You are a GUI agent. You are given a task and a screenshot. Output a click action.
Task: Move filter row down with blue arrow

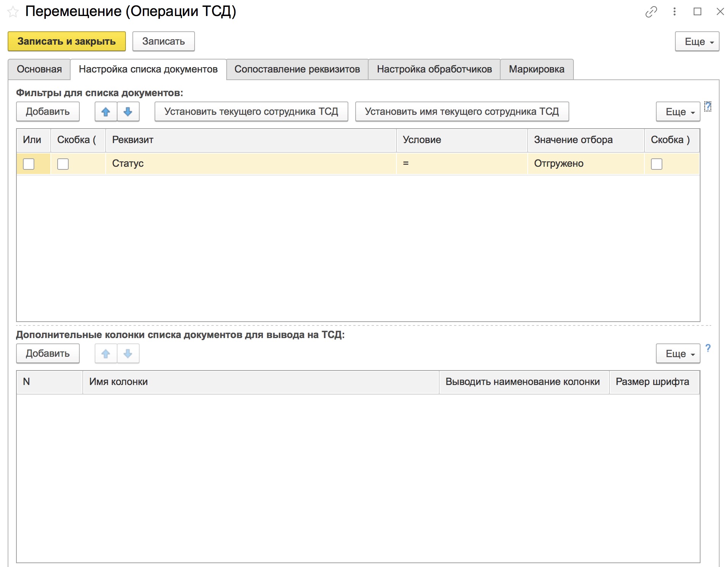tap(128, 112)
